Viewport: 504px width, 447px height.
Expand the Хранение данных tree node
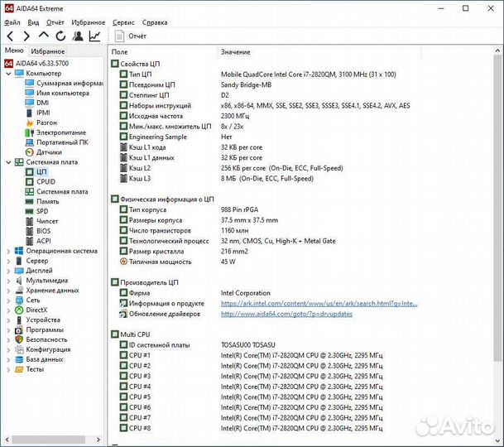coord(8,291)
